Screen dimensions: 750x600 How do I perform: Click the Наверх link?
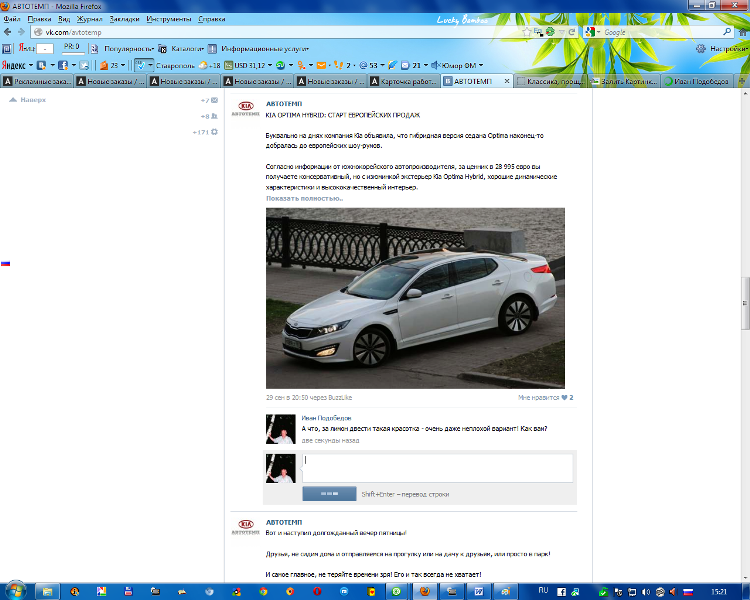pyautogui.click(x=28, y=100)
